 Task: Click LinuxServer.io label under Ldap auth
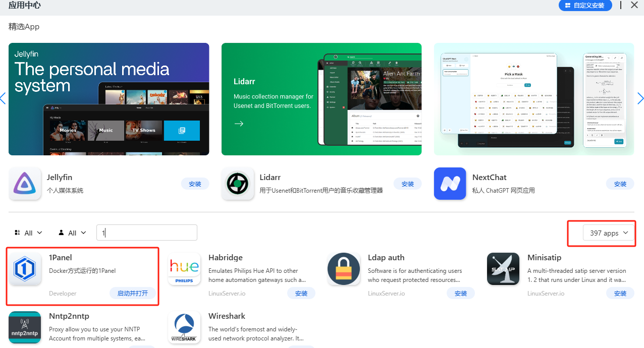point(387,294)
